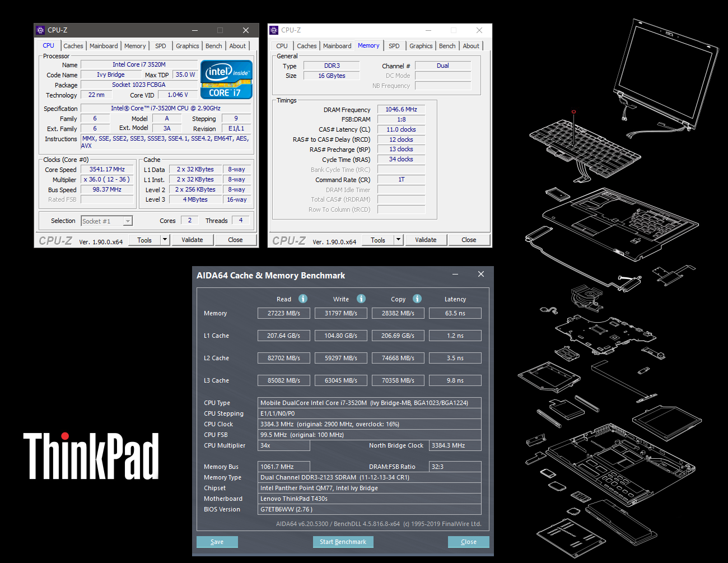The image size is (728, 563).
Task: Click Save button in AIDA64 benchmark
Action: click(x=217, y=542)
